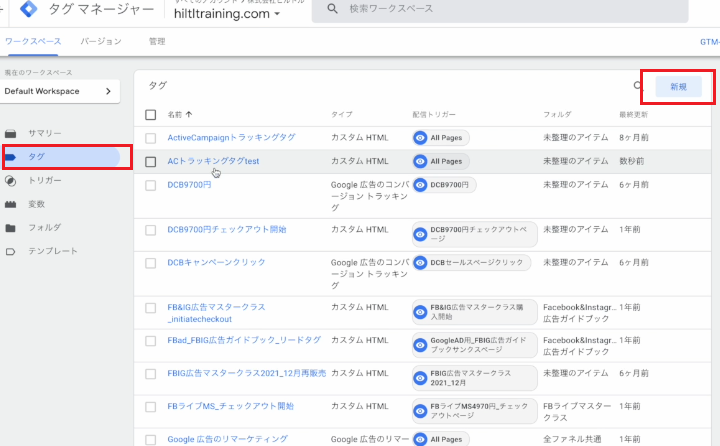The width and height of the screenshot is (720, 446).
Task: Click the 数秒前 last-updated cell
Action: tap(631, 161)
